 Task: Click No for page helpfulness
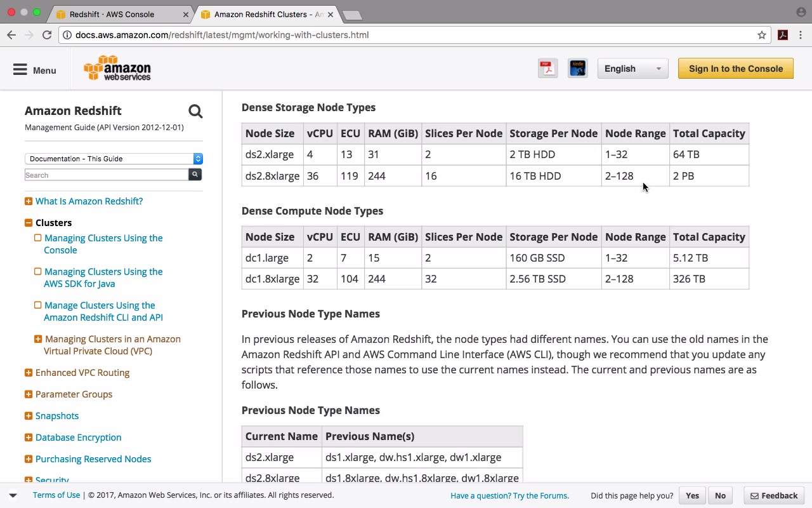(720, 495)
